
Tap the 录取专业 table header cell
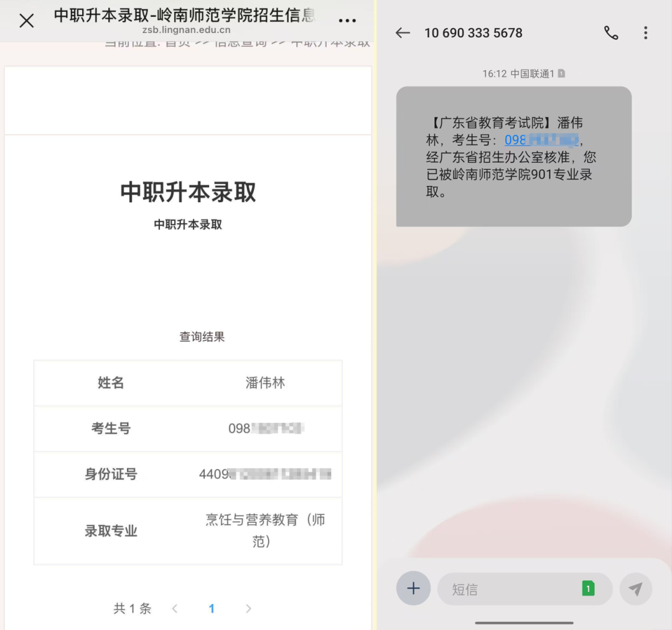(x=111, y=531)
